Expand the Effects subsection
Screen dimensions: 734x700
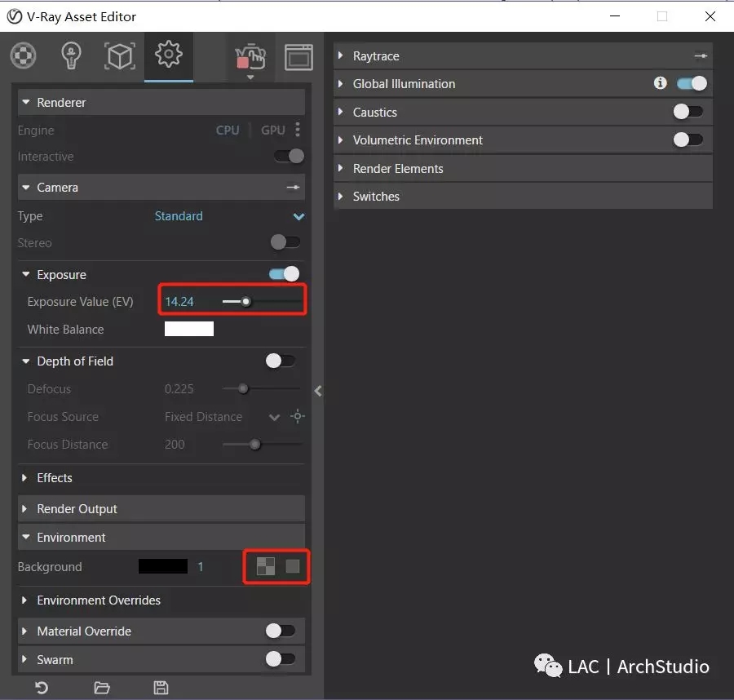[x=24, y=477]
